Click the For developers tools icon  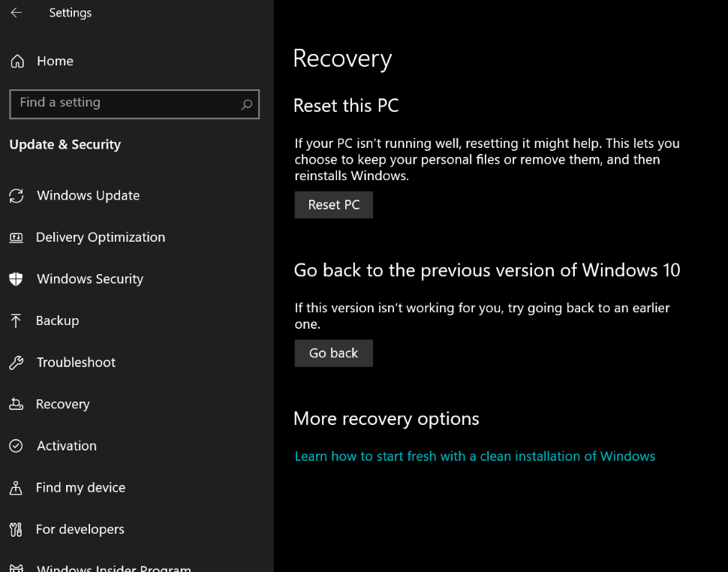(16, 529)
